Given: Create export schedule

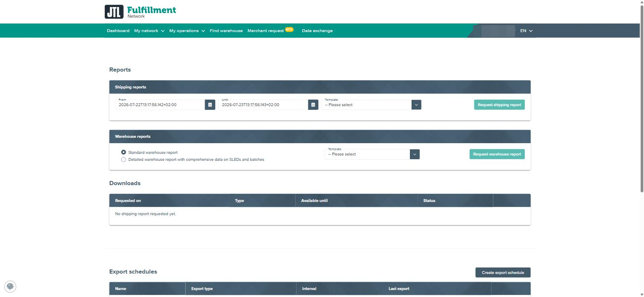Looking at the screenshot, I should pyautogui.click(x=503, y=273).
